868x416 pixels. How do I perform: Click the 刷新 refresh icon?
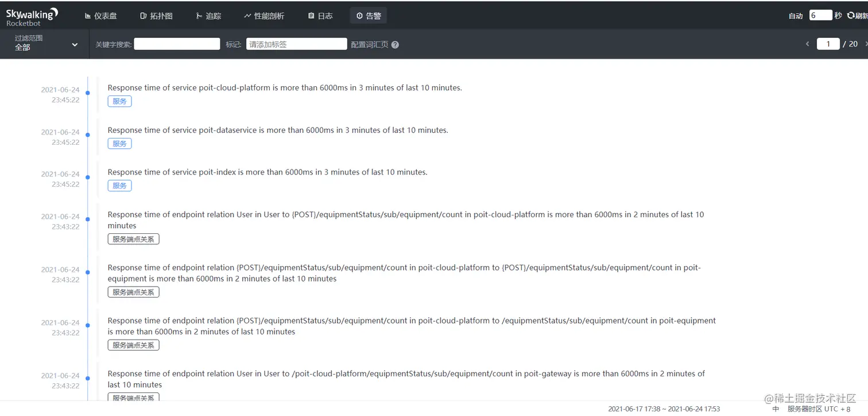[852, 16]
